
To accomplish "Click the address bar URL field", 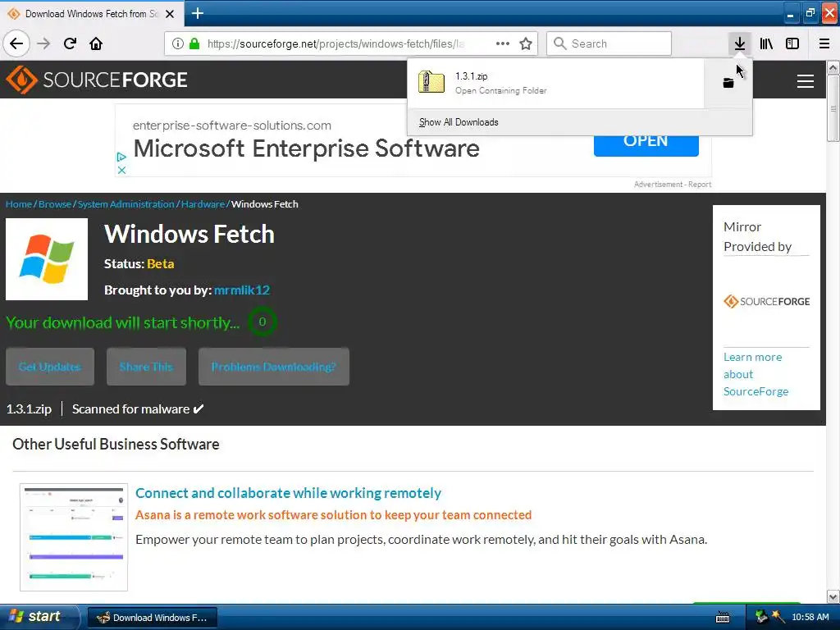I will (336, 43).
